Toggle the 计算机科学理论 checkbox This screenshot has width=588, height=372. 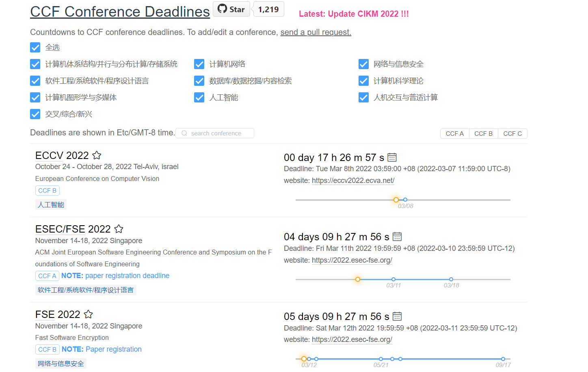(363, 81)
